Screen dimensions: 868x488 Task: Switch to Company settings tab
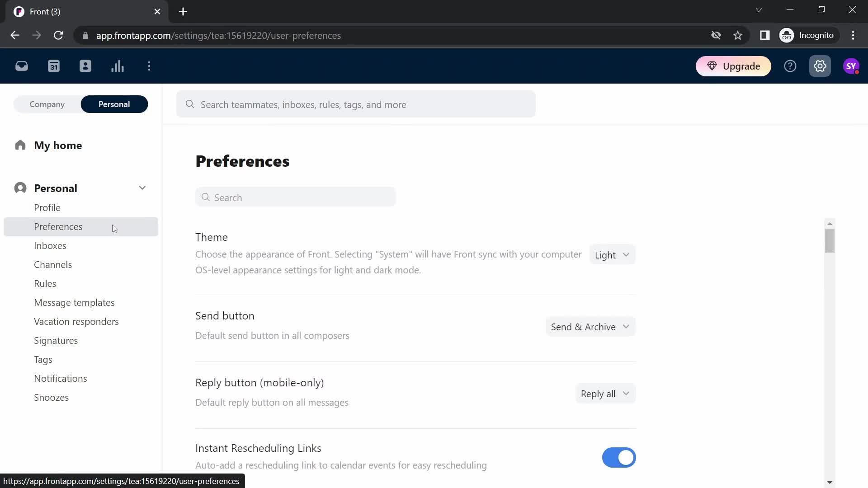tap(47, 103)
